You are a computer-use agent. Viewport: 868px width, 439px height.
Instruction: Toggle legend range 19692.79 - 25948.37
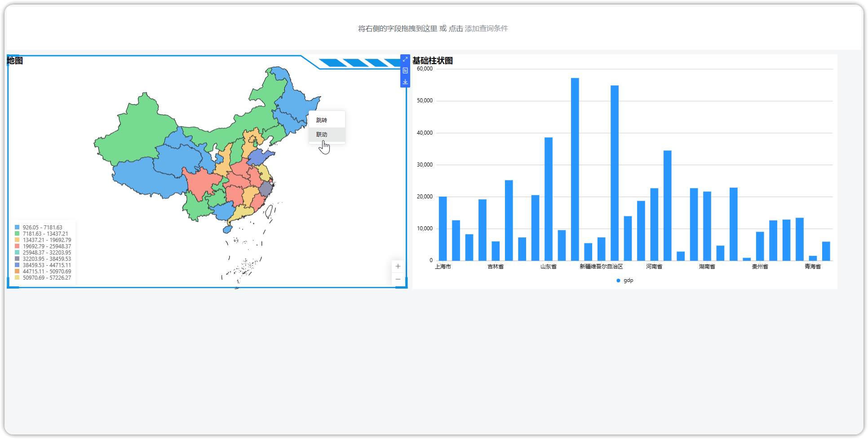coord(43,246)
